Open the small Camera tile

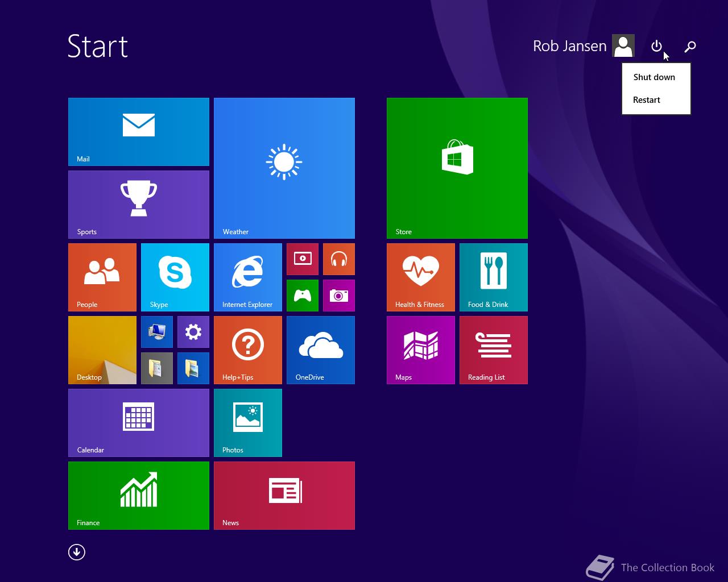(x=339, y=296)
